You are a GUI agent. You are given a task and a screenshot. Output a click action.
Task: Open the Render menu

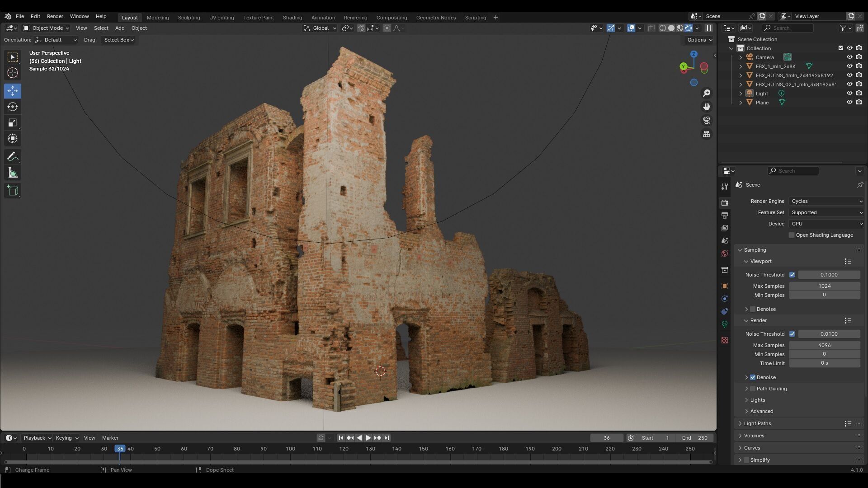click(55, 16)
